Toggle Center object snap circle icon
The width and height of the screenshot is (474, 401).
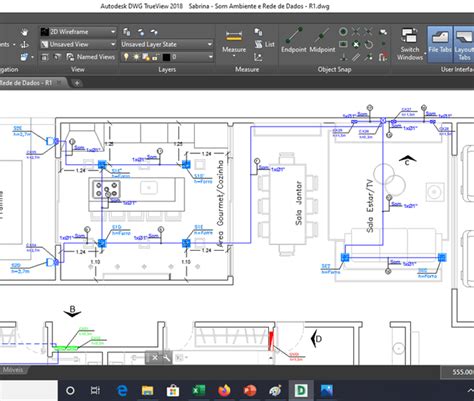(343, 32)
